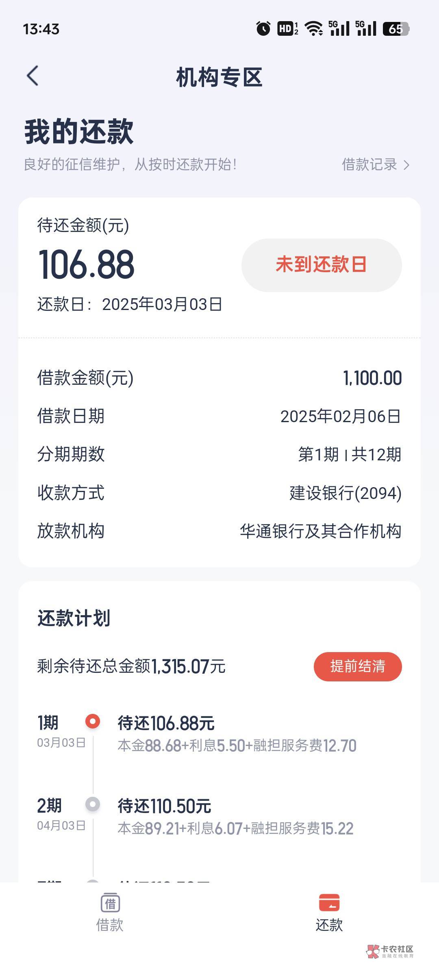Tap the back arrow icon
Screen dimensions: 439x980
pyautogui.click(x=33, y=76)
